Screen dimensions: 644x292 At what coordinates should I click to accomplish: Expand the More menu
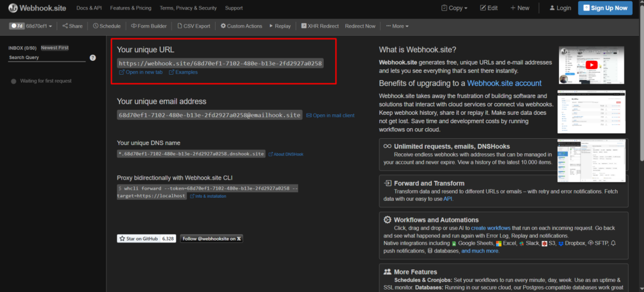(396, 26)
